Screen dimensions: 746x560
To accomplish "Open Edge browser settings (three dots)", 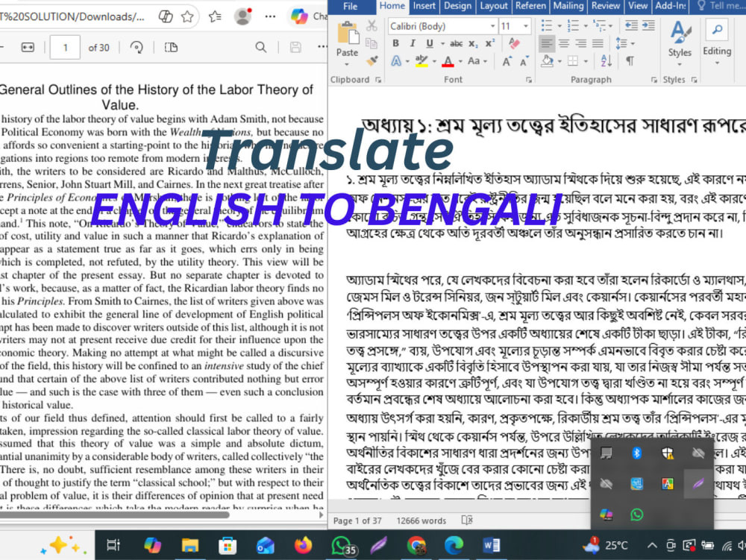I will tap(270, 16).
